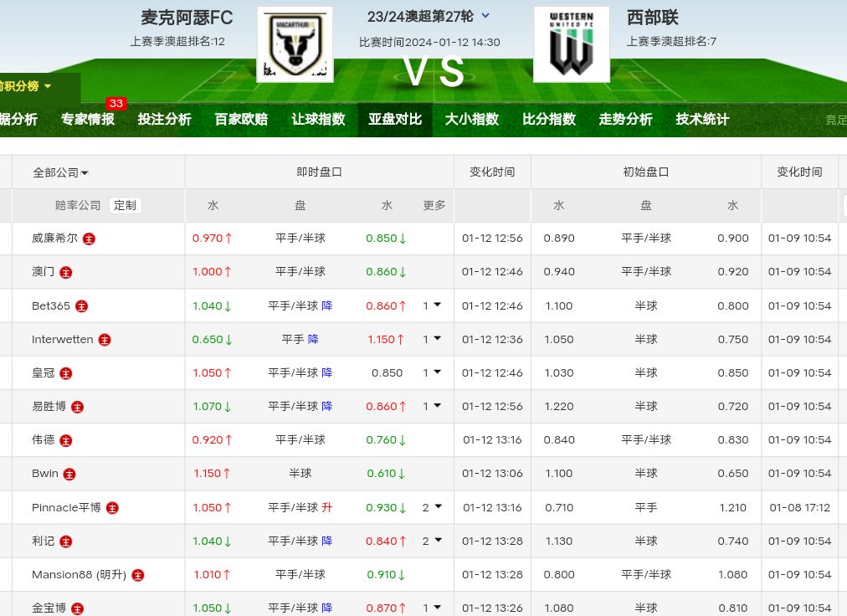
Task: Expand more odds changes for 利记 row
Action: click(432, 541)
